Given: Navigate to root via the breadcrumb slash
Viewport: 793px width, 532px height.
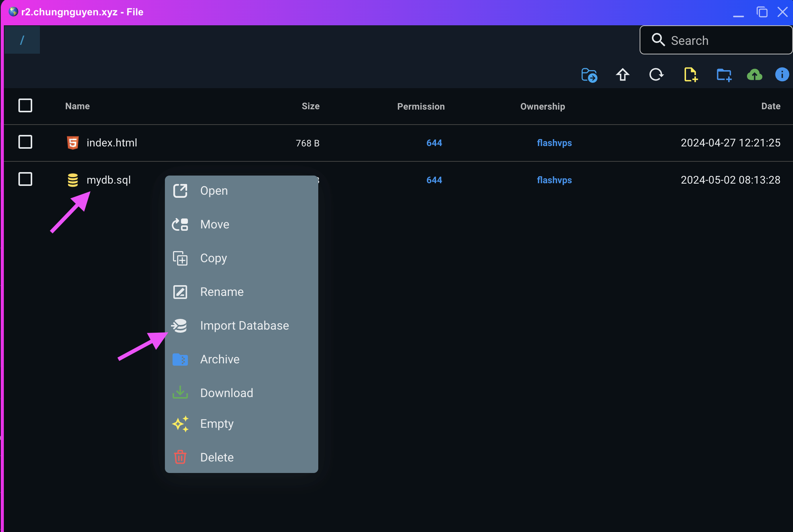Looking at the screenshot, I should (22, 39).
